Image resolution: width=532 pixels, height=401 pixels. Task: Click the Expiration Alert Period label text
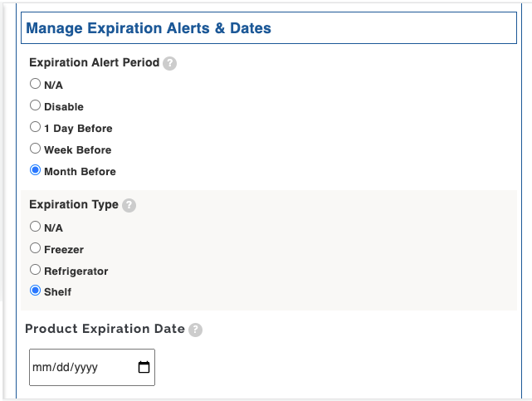click(94, 63)
